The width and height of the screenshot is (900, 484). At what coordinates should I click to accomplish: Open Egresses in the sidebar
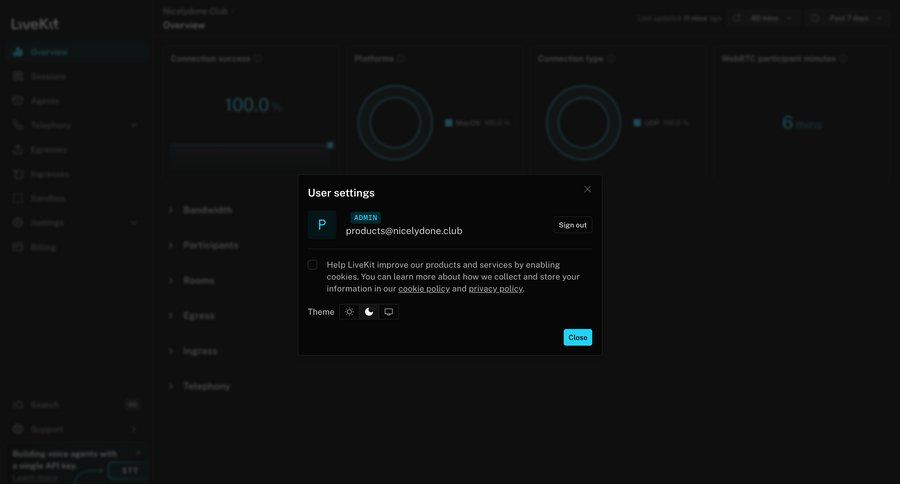point(75,149)
